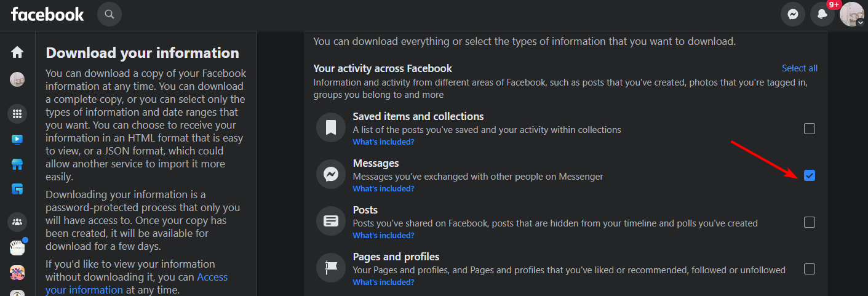Open the menu grid icon in the sidebar
868x296 pixels.
(x=17, y=114)
